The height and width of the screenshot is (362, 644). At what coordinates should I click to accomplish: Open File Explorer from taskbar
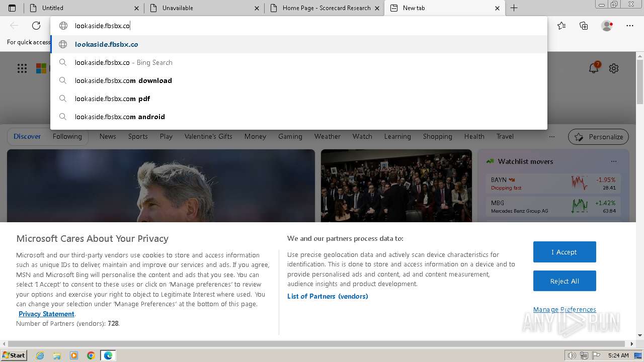click(57, 355)
